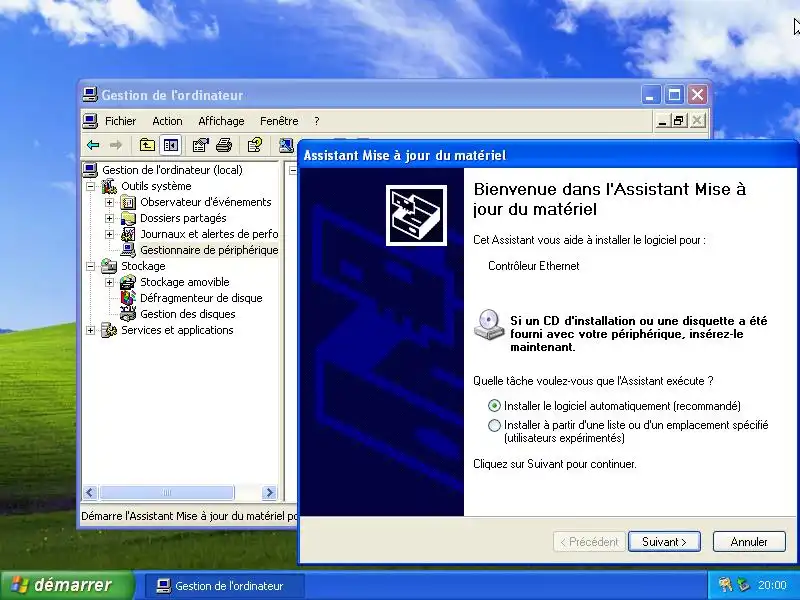This screenshot has width=800, height=600.
Task: Click the Gestion des disques icon
Action: pos(128,314)
